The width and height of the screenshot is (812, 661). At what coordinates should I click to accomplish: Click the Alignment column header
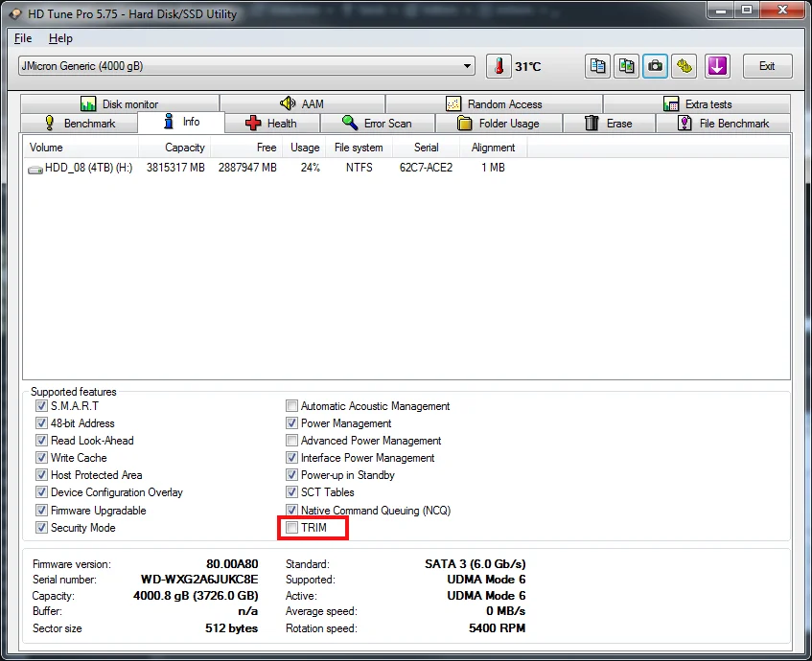tap(493, 148)
